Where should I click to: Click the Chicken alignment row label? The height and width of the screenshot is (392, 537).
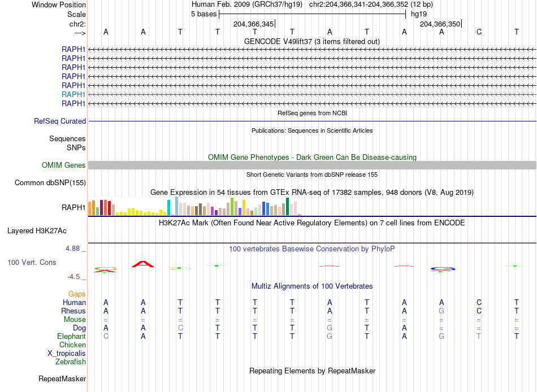[72, 345]
